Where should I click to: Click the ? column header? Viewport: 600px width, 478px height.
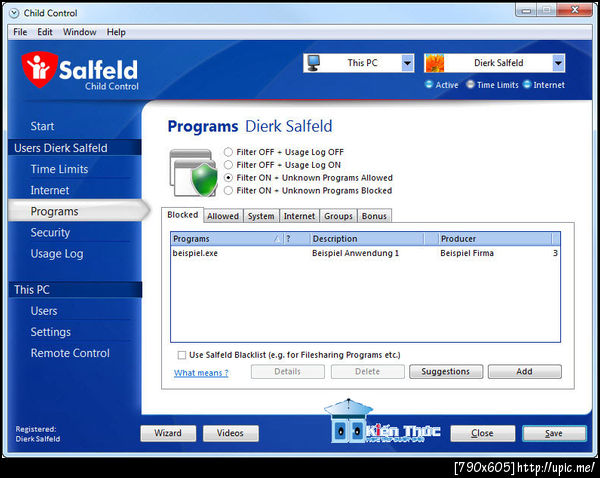[x=297, y=239]
